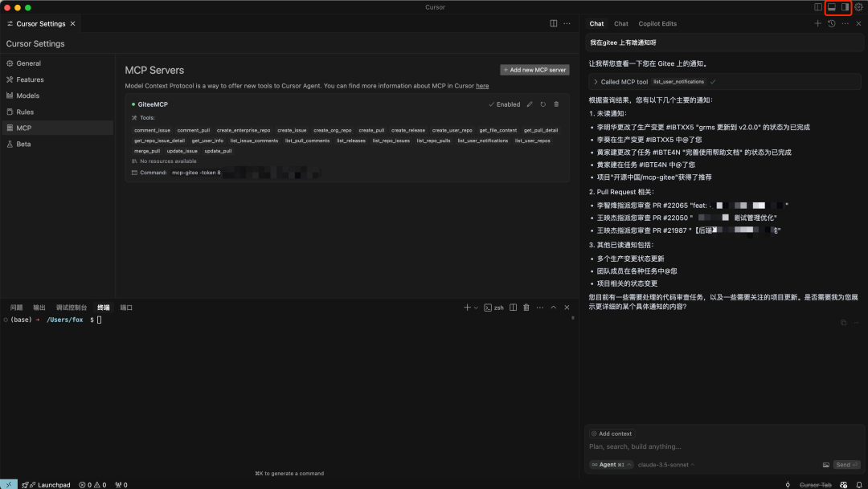The width and height of the screenshot is (868, 489).
Task: Open the Beta settings section
Action: [x=23, y=144]
